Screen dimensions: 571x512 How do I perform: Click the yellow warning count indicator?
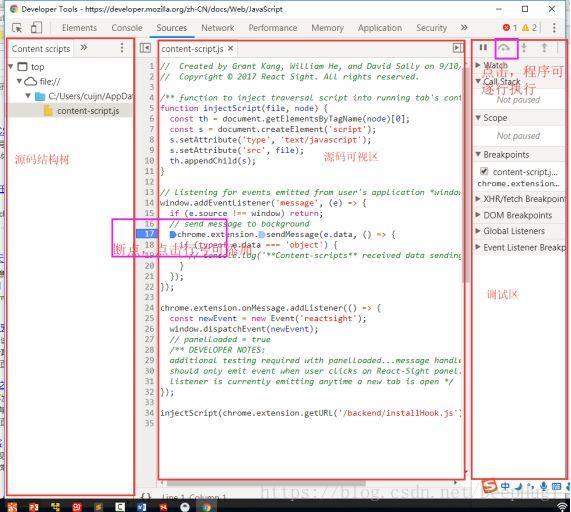tap(529, 28)
